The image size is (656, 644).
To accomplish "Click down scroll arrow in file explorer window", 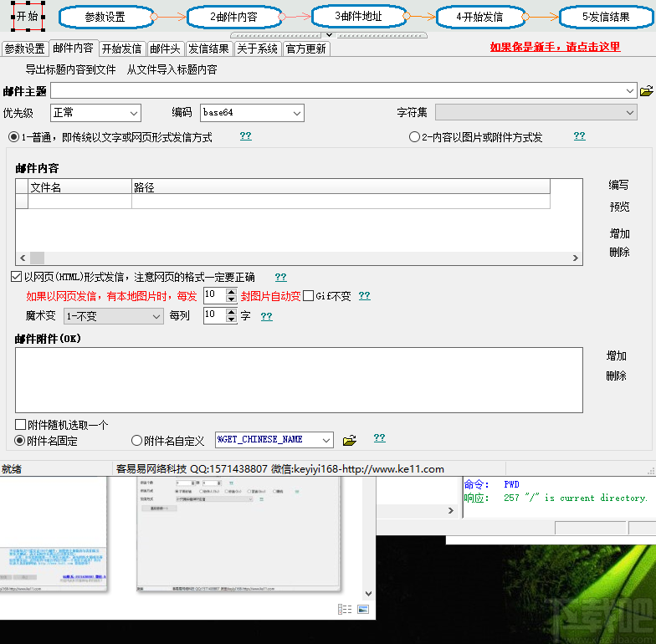I will [x=368, y=594].
